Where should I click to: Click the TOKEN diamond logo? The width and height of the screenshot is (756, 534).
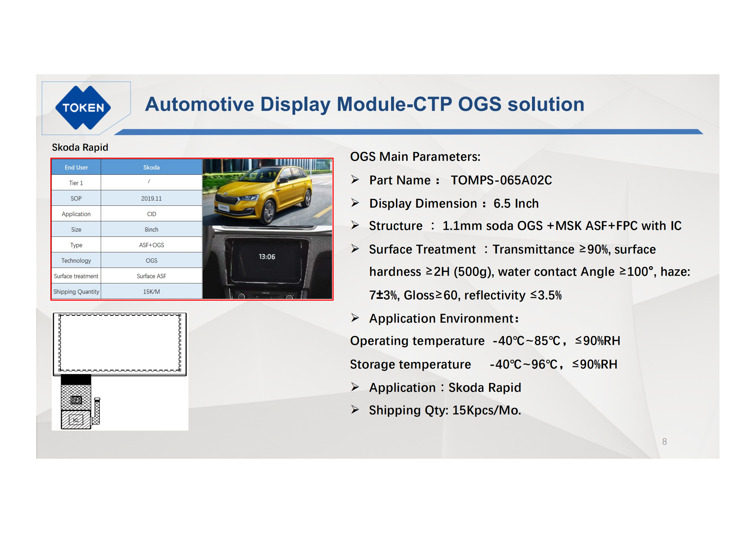pyautogui.click(x=83, y=108)
